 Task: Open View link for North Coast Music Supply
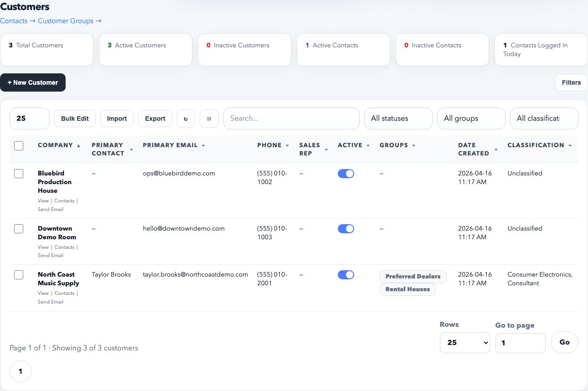(x=43, y=293)
